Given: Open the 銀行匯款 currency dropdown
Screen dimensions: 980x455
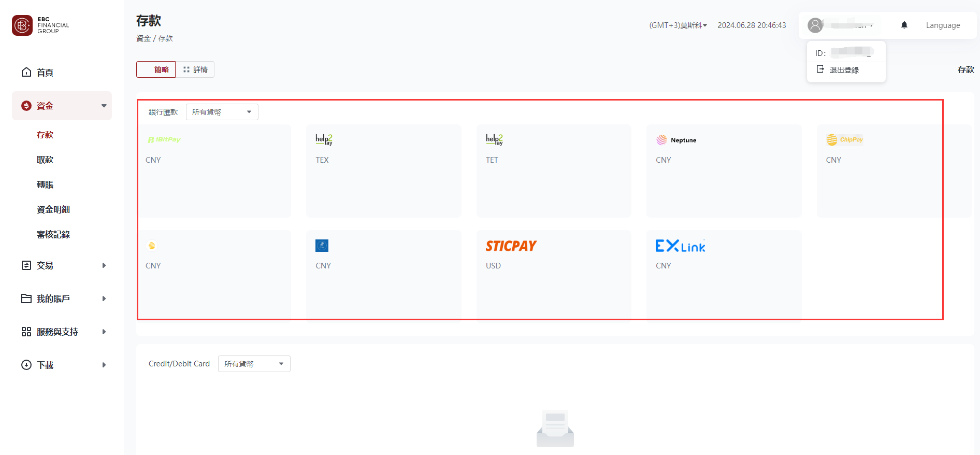Looking at the screenshot, I should click(x=222, y=112).
